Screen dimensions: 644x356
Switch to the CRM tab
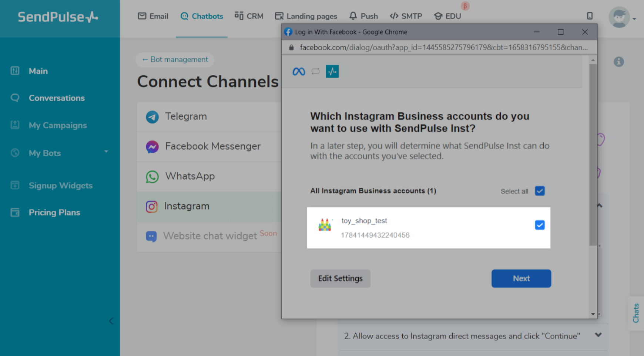(x=249, y=16)
